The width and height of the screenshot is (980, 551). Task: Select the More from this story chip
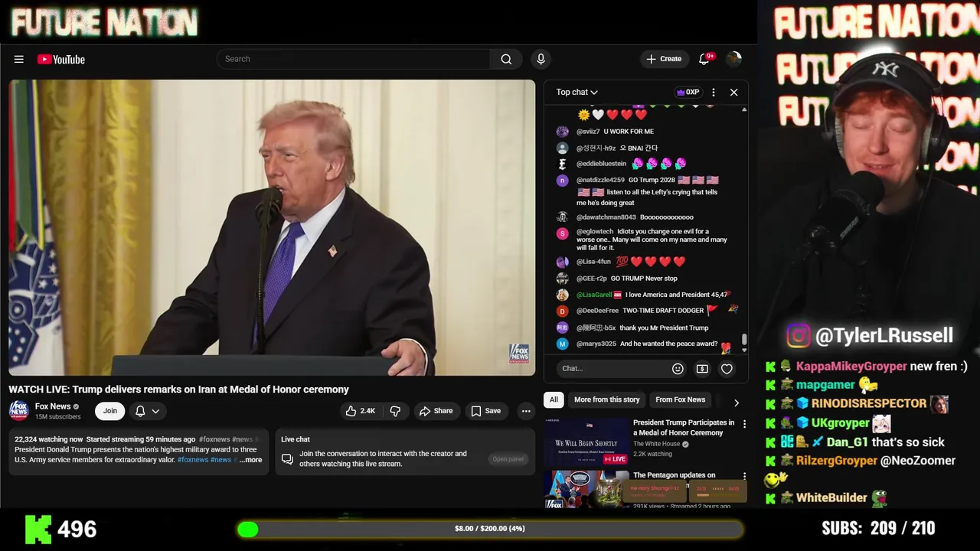(x=606, y=399)
